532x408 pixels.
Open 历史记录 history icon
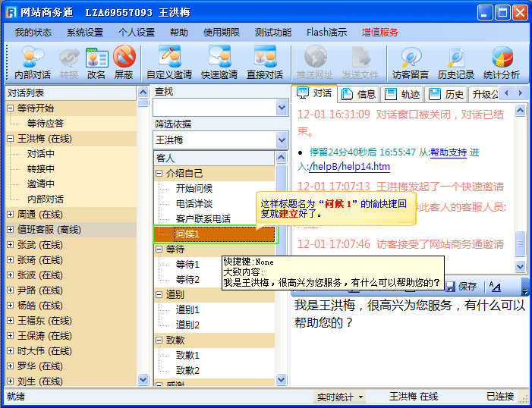point(456,62)
